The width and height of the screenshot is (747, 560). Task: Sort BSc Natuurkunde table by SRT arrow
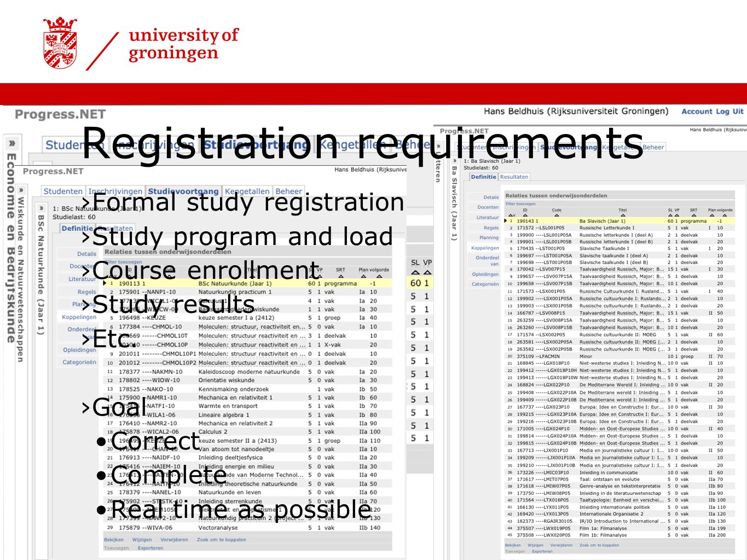tap(340, 276)
